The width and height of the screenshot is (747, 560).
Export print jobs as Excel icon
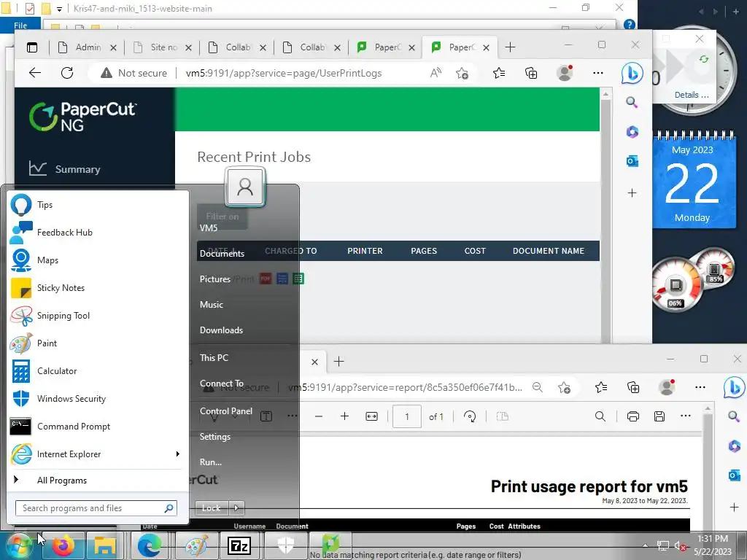pos(298,279)
